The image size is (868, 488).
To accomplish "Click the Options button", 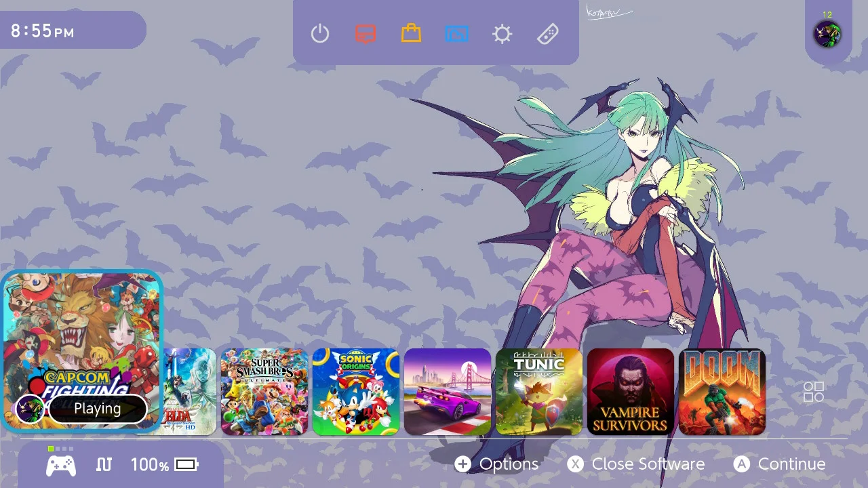I will [x=496, y=464].
